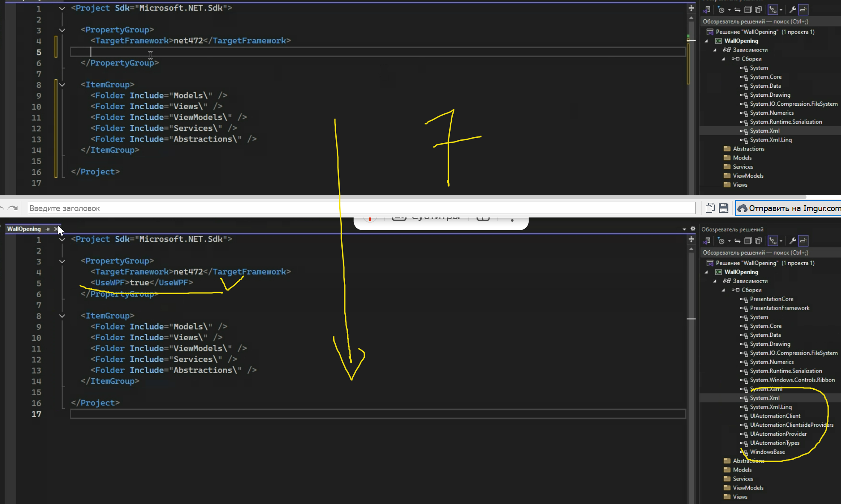The height and width of the screenshot is (504, 841).
Task: Click Sync with Active Document arrows in the upper toolbar
Action: point(737,10)
